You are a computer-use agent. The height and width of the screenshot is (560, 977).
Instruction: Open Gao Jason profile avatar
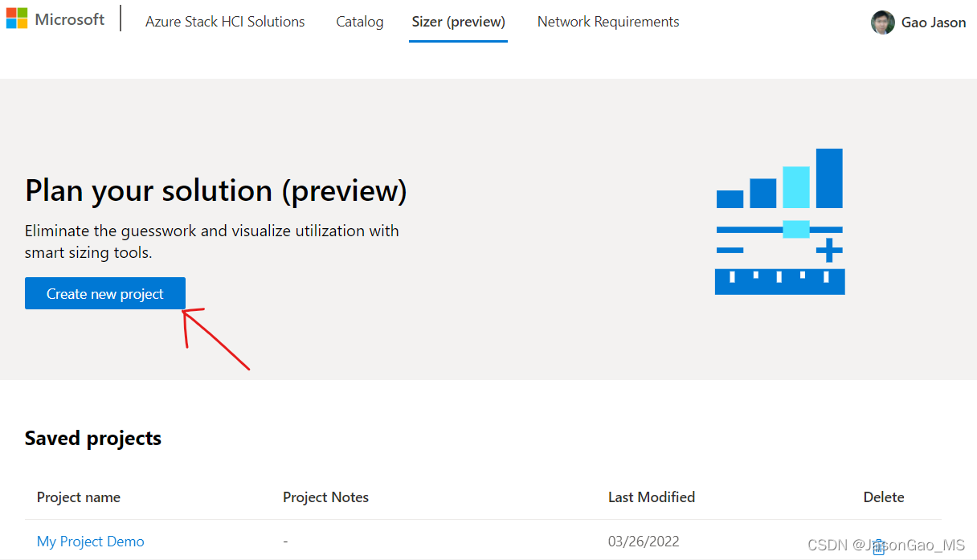point(882,22)
